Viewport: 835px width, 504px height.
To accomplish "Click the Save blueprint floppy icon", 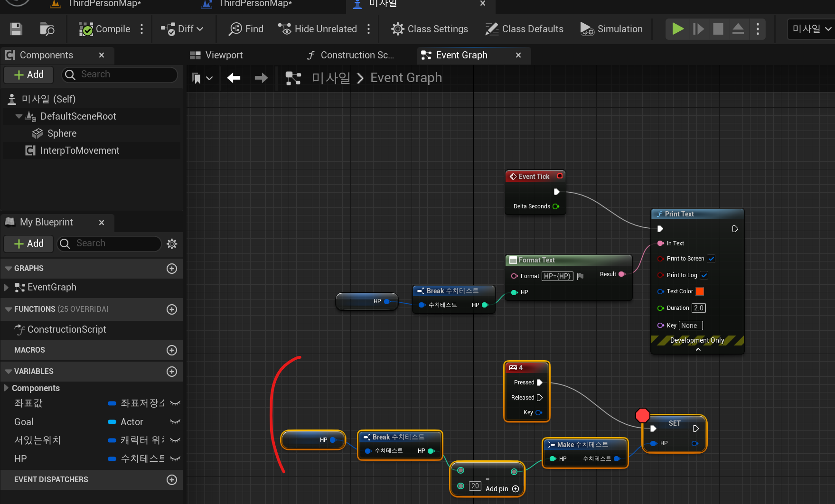I will click(16, 29).
